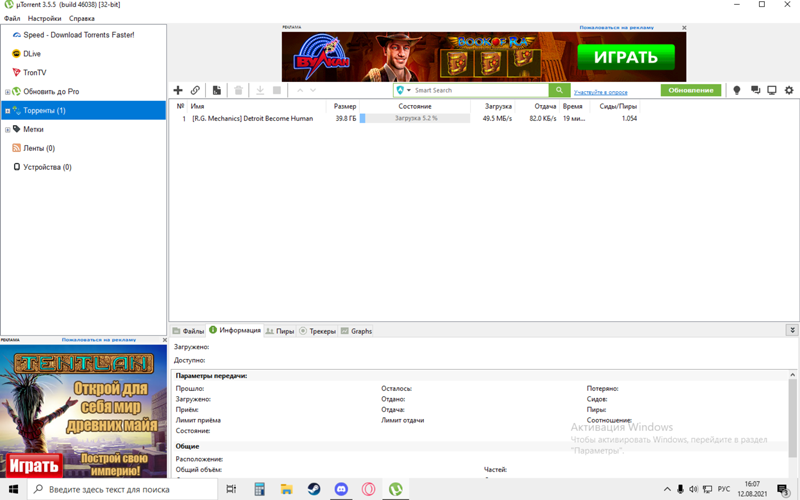
Task: Click the green Обновление button
Action: [691, 90]
